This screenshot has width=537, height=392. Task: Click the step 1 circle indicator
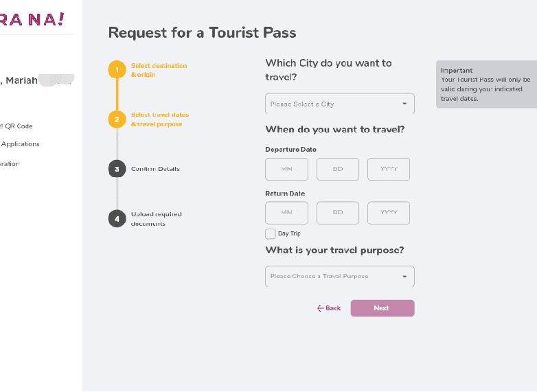(117, 70)
